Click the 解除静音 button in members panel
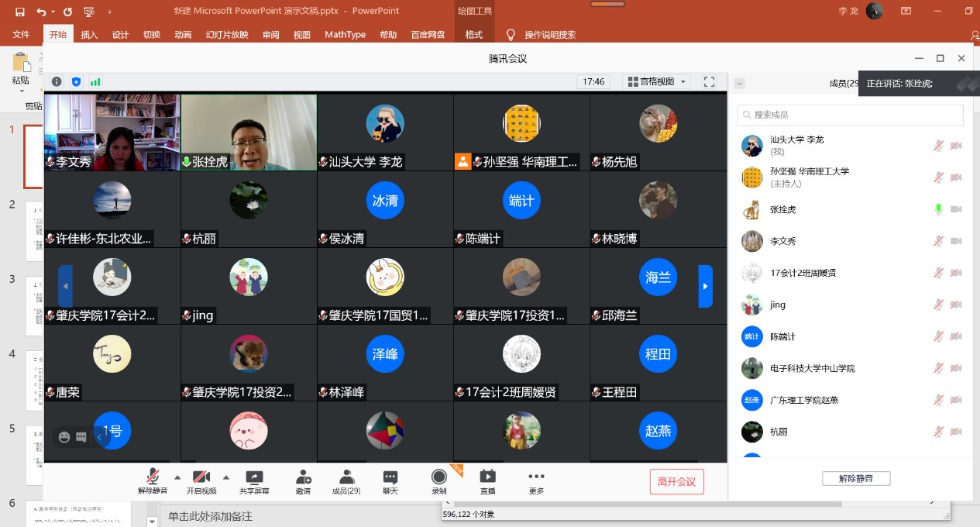Screen dimensions: 980x527 click(856, 478)
